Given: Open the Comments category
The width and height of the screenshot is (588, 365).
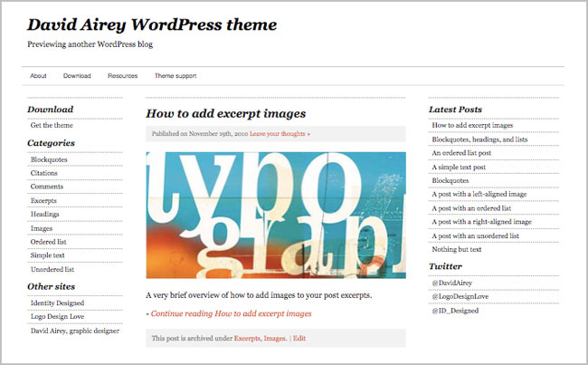Looking at the screenshot, I should click(47, 187).
